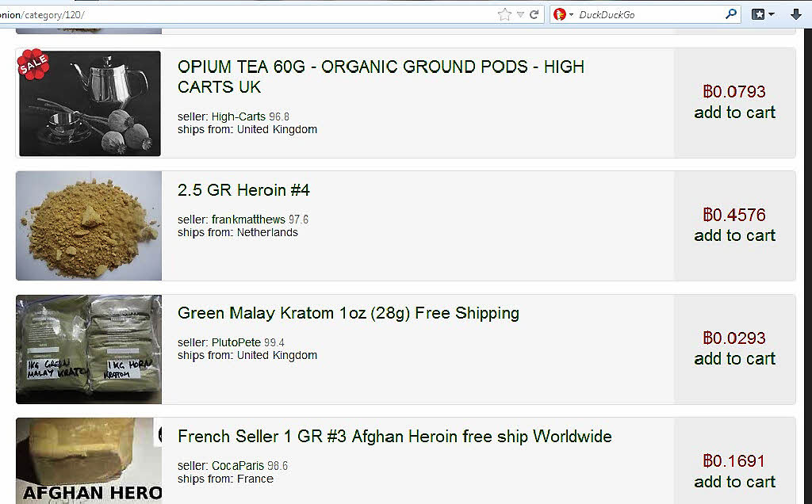Select the price ฿0.0293
The width and height of the screenshot is (812, 504).
click(734, 338)
